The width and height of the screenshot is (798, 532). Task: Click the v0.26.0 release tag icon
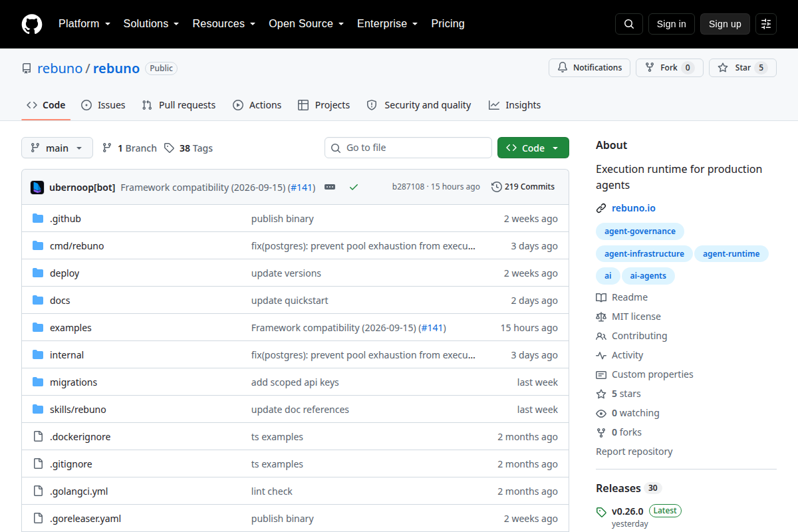601,512
